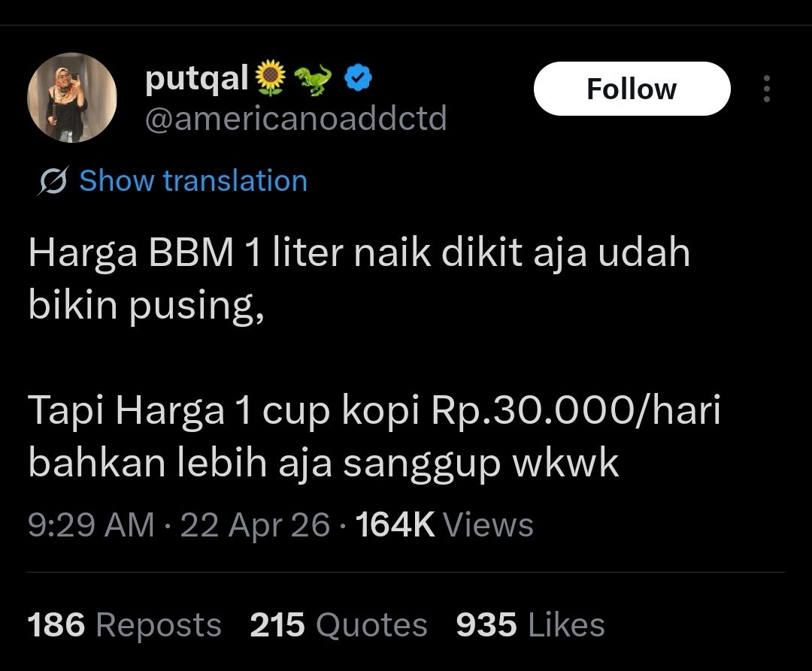Viewport: 812px width, 671px height.
Task: Open the 215 Quotes list
Action: [x=338, y=625]
